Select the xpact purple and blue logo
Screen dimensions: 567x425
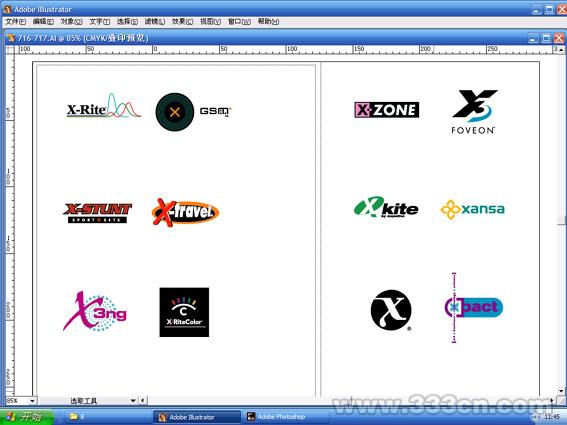[x=474, y=307]
